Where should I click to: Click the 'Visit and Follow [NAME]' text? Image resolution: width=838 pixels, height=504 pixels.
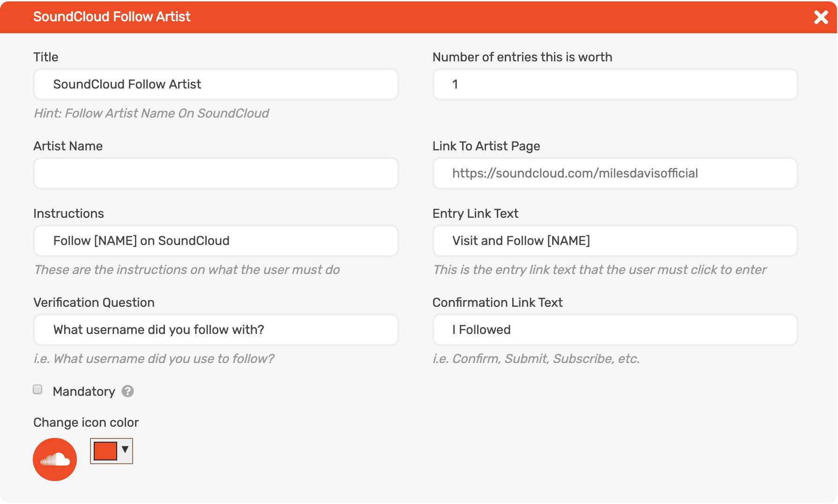521,241
